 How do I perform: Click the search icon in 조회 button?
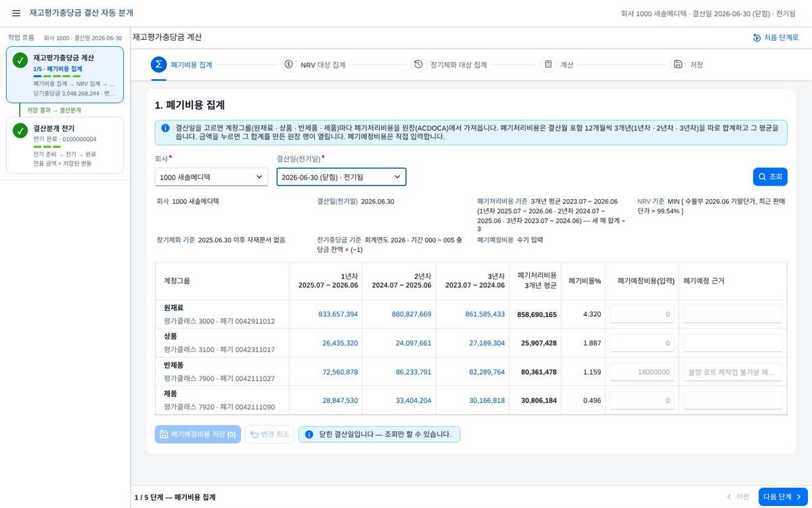click(762, 177)
